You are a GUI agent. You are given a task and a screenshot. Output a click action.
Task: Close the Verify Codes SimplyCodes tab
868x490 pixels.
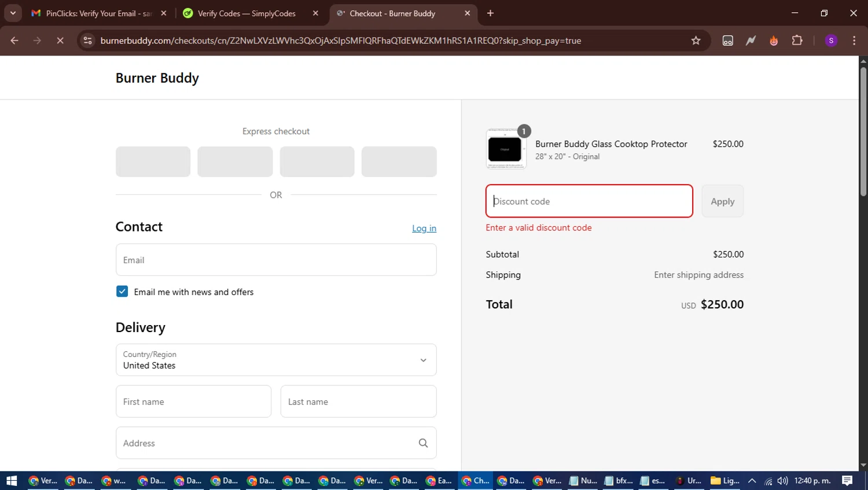tap(315, 13)
